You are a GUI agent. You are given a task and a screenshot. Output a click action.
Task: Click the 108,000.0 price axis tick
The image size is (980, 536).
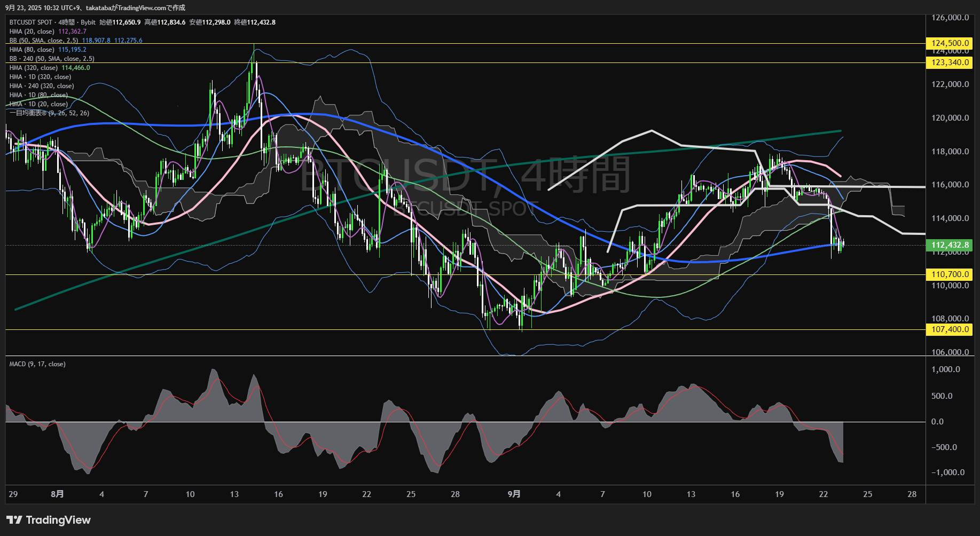point(950,319)
